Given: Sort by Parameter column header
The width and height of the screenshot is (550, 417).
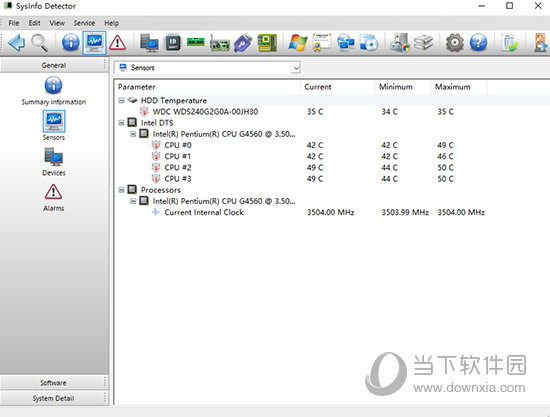Looking at the screenshot, I should click(x=207, y=87).
